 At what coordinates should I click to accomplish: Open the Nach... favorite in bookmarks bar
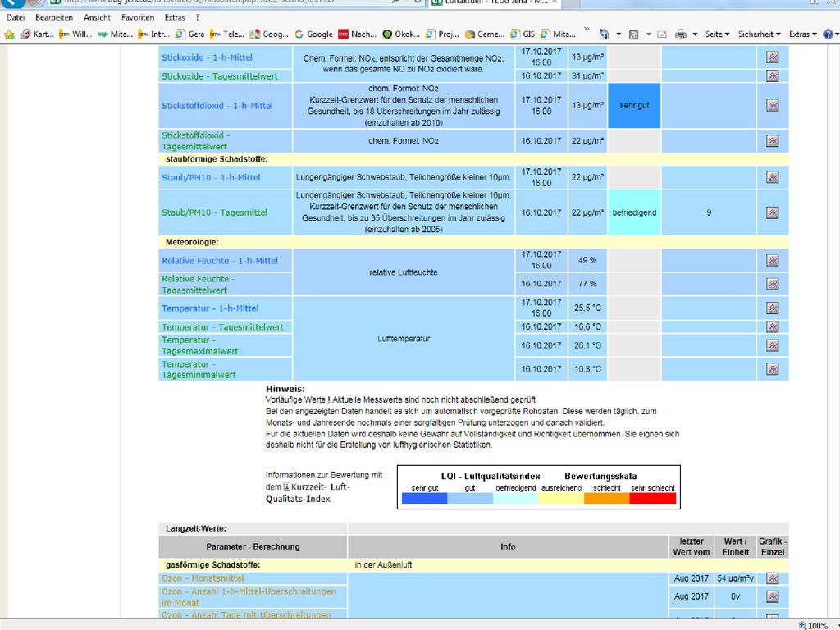pyautogui.click(x=358, y=34)
